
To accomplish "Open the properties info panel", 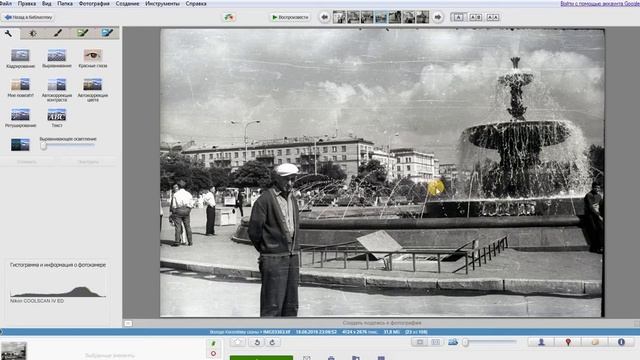I will point(621,342).
